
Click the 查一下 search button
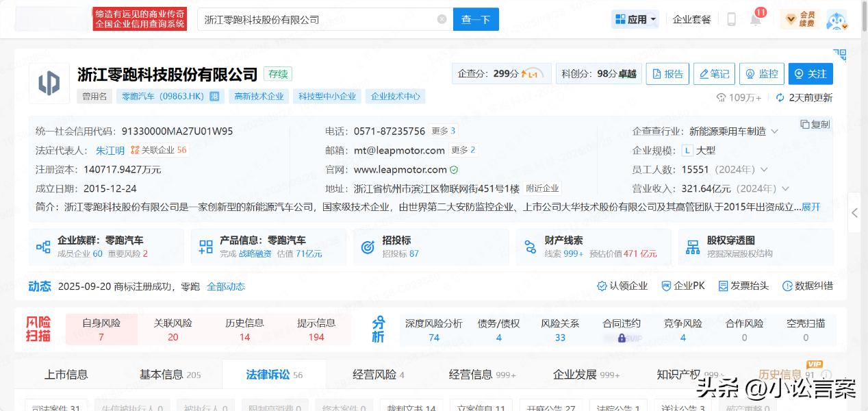tap(476, 19)
